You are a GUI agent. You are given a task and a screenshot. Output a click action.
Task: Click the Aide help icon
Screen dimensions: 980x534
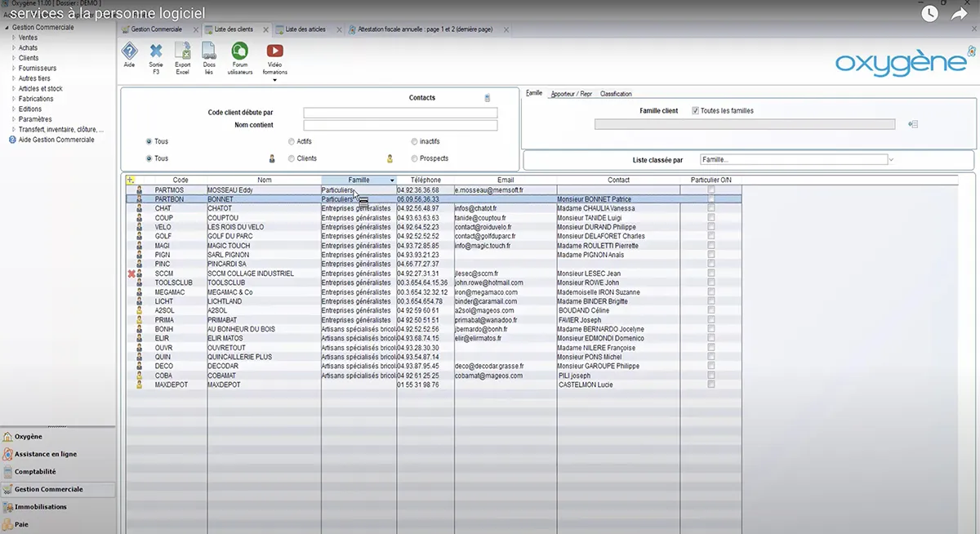(129, 52)
